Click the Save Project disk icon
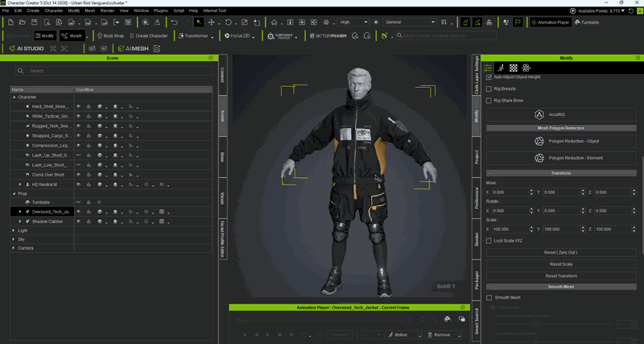 34,23
